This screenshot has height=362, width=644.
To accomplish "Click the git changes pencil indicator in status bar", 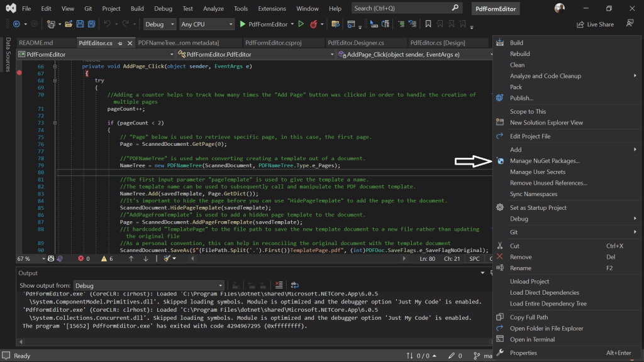I will [455, 356].
